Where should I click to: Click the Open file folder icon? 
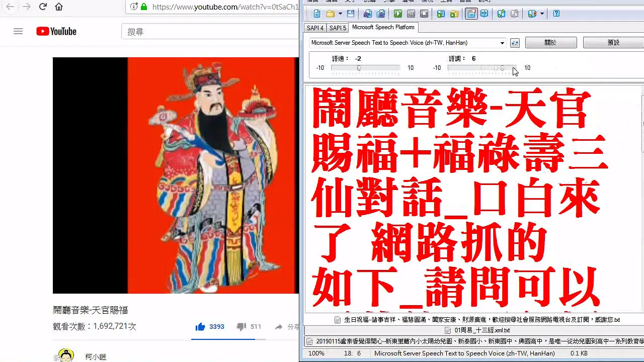(330, 14)
